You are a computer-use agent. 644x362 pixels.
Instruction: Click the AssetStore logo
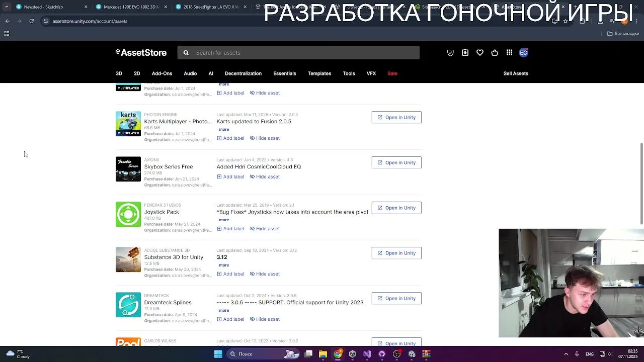[x=141, y=53]
